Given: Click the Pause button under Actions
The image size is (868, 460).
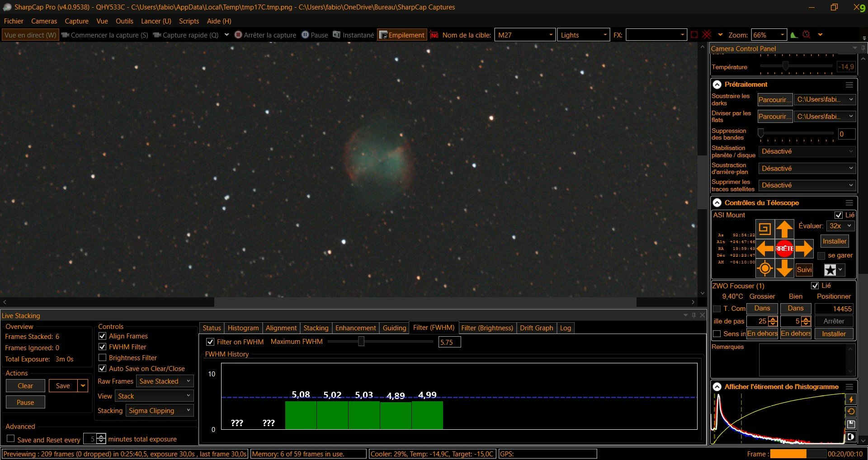Looking at the screenshot, I should [25, 402].
